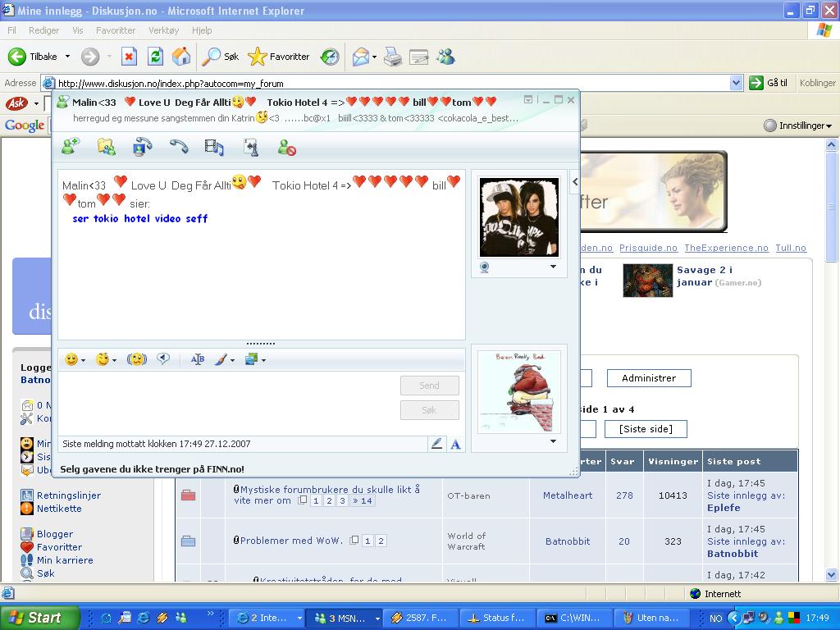Open the games icon with playing card
Viewport: 840px width, 630px height.
click(251, 147)
